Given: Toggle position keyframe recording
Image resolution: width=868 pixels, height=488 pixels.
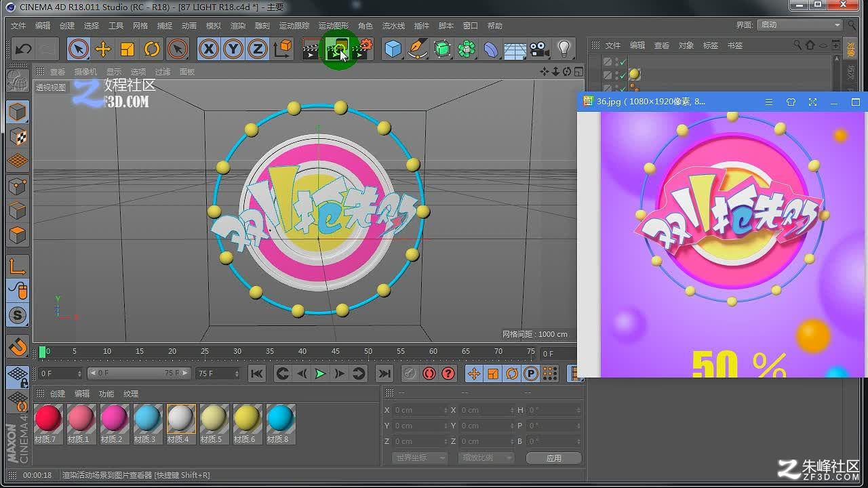Looking at the screenshot, I should (x=474, y=373).
